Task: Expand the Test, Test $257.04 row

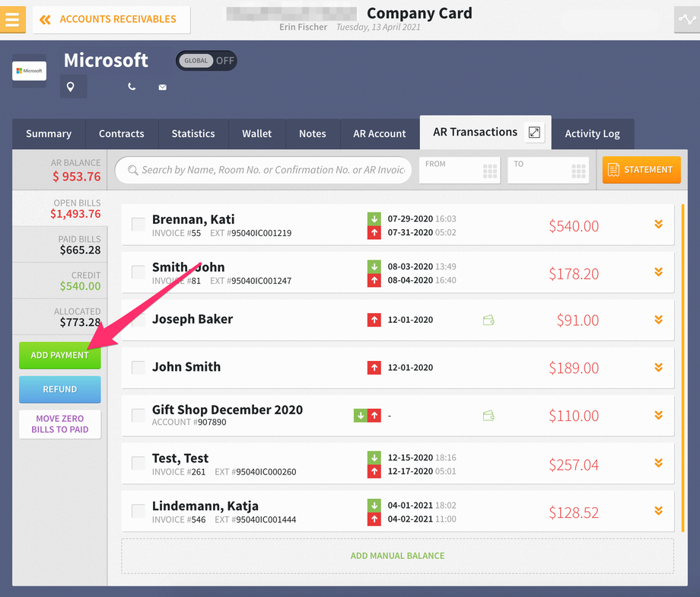Action: (658, 464)
